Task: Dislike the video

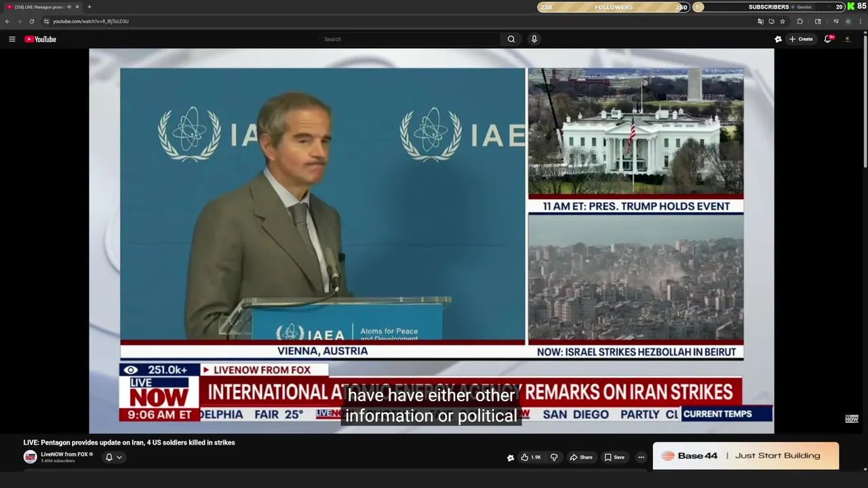Action: (554, 457)
